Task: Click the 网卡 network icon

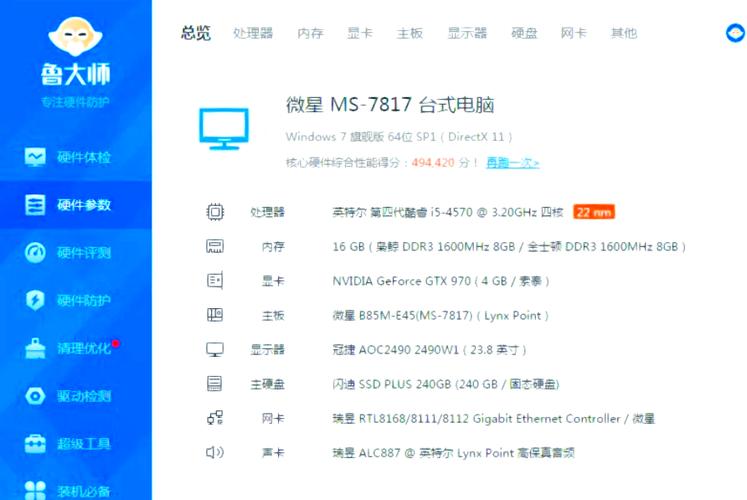Action: 215,418
